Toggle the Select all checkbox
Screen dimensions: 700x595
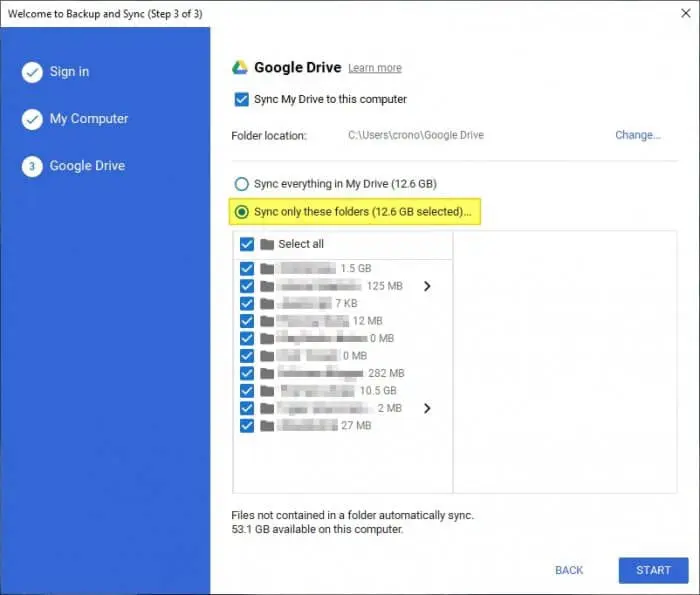(247, 244)
